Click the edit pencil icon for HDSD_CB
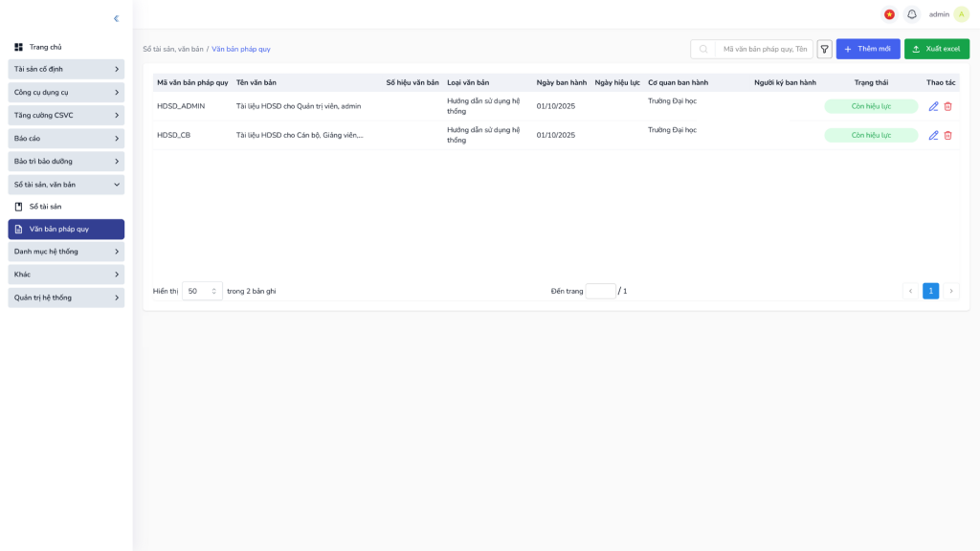The image size is (980, 551). (x=933, y=136)
